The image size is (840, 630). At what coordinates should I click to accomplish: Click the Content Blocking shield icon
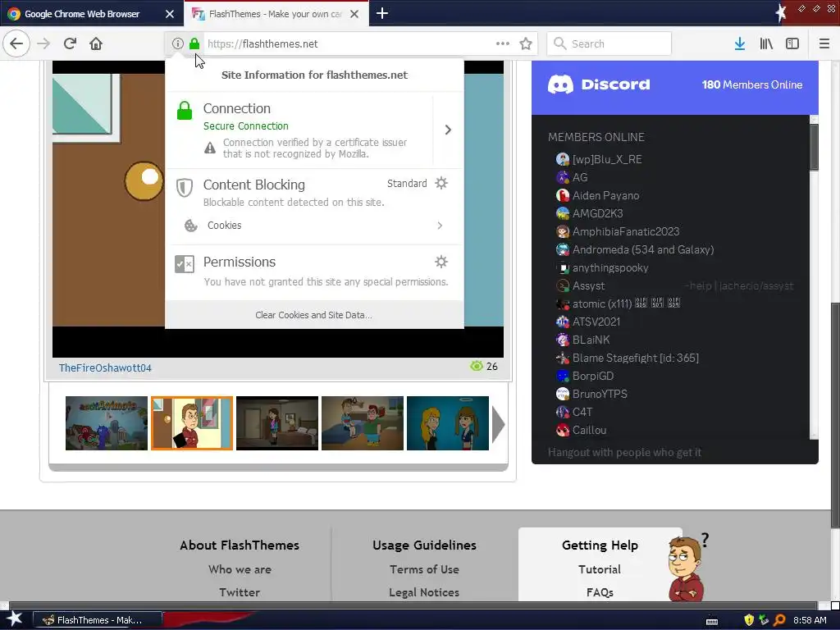pos(185,188)
